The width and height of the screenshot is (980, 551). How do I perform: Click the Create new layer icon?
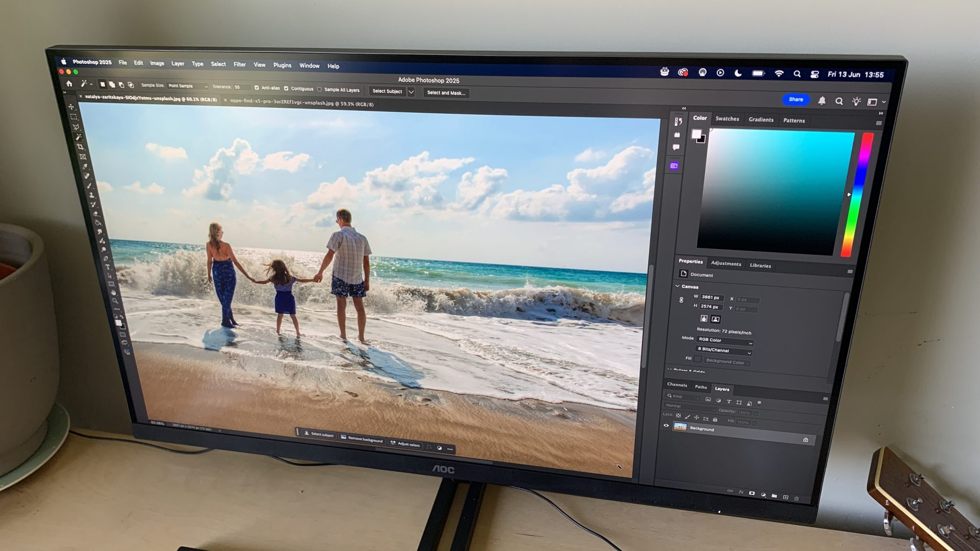tap(786, 497)
